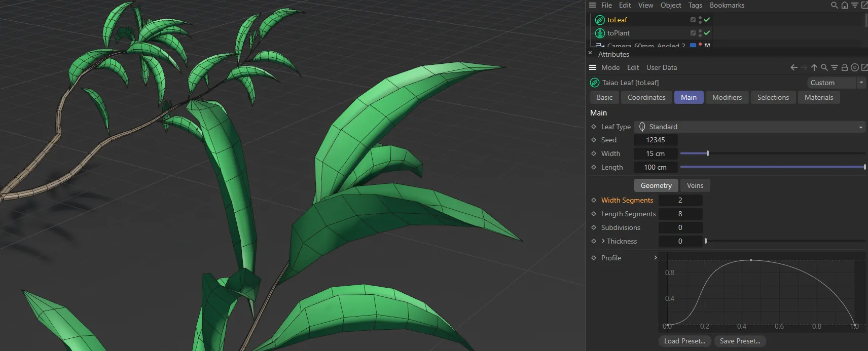Click the arrow beside the Custom dropdown
Image resolution: width=868 pixels, height=351 pixels.
861,83
